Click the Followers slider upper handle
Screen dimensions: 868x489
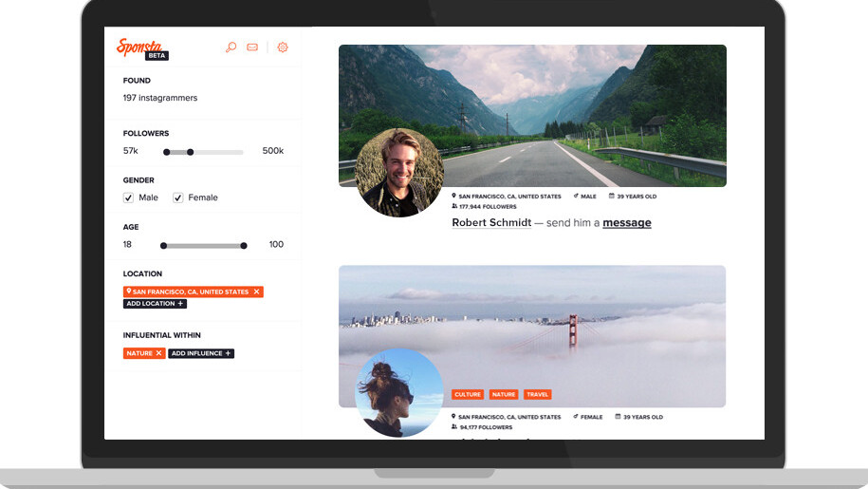pyautogui.click(x=190, y=152)
